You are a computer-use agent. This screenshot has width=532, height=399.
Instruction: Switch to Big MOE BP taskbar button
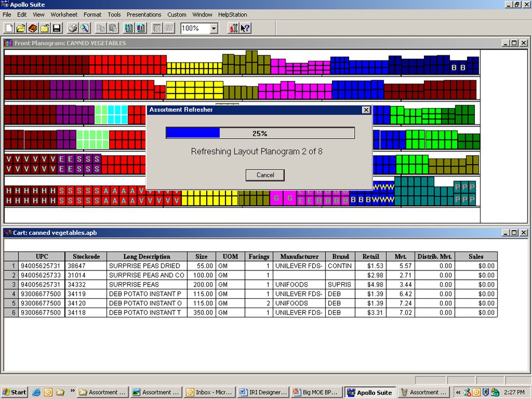tap(316, 392)
